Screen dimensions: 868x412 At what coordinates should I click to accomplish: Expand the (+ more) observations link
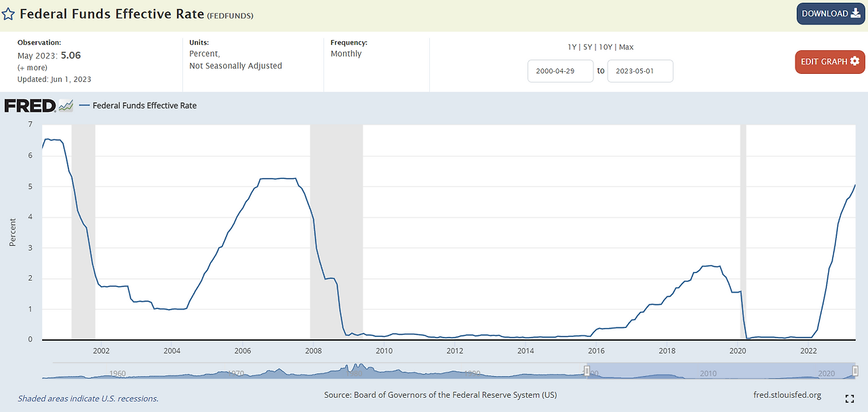[33, 68]
